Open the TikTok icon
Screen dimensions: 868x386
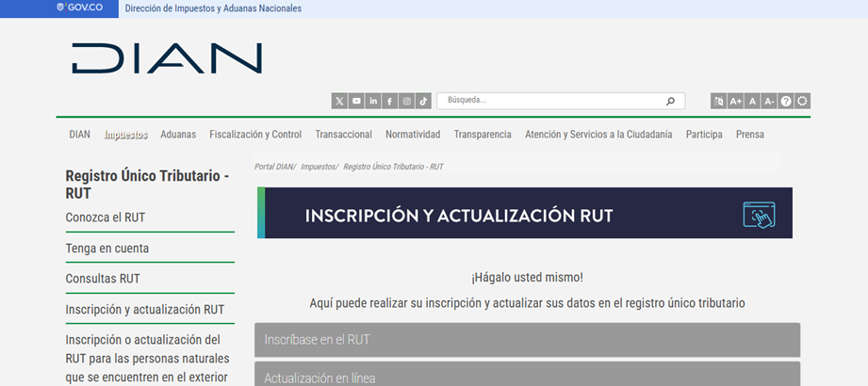(x=423, y=101)
